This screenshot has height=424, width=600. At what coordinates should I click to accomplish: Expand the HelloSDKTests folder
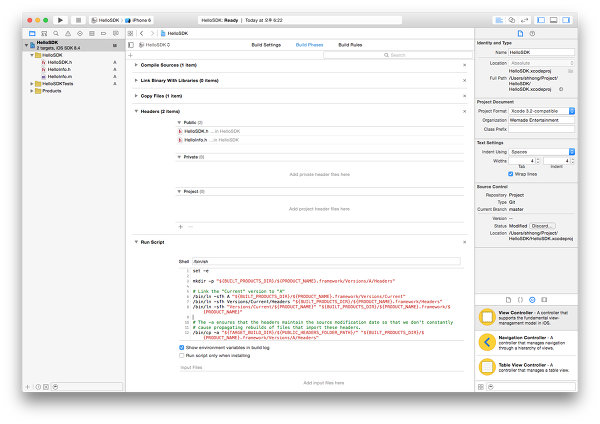tap(32, 84)
